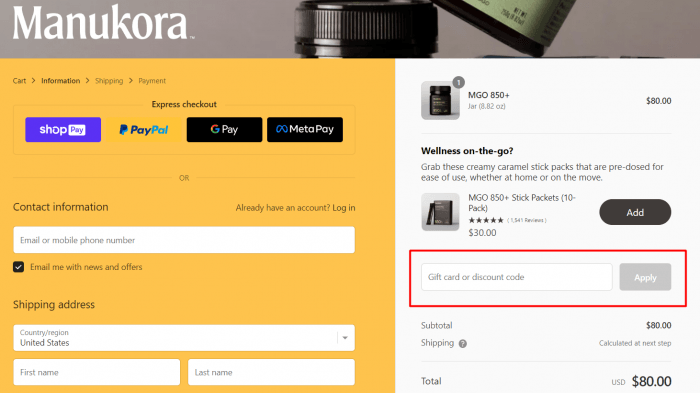Click the Manukora logo

click(x=103, y=22)
